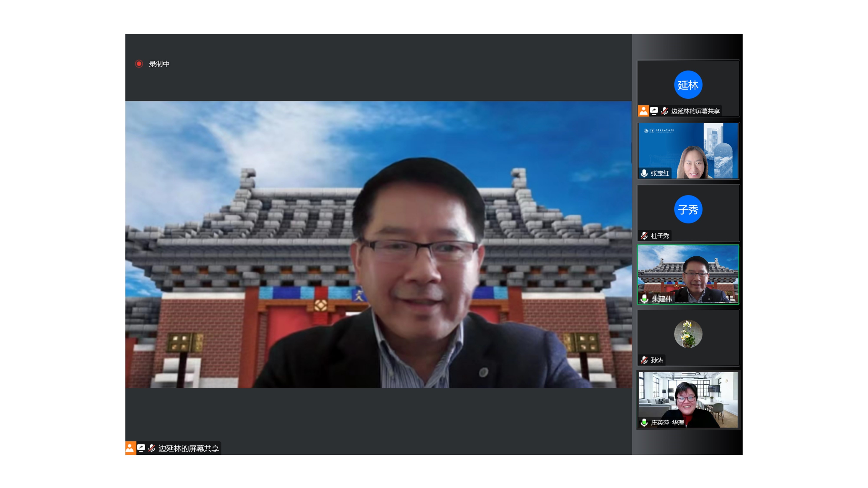Open 张宝红's video thumbnail
This screenshot has height=488, width=868.
click(x=688, y=150)
